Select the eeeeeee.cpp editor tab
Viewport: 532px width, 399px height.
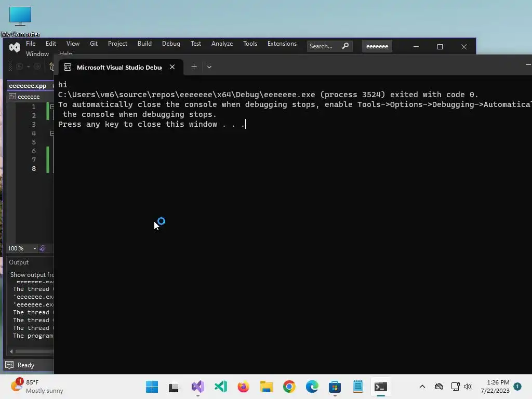pos(28,86)
